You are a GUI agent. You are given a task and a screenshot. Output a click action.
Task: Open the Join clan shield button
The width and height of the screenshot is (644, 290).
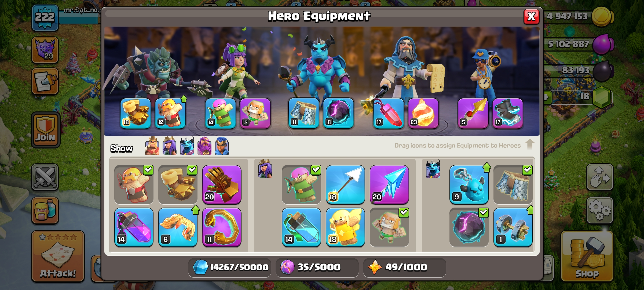(45, 130)
